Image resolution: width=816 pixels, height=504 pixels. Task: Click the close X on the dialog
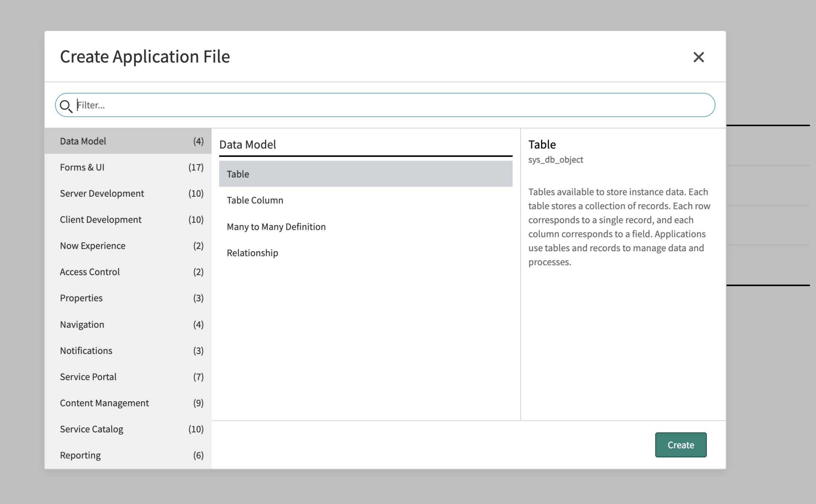pos(699,57)
